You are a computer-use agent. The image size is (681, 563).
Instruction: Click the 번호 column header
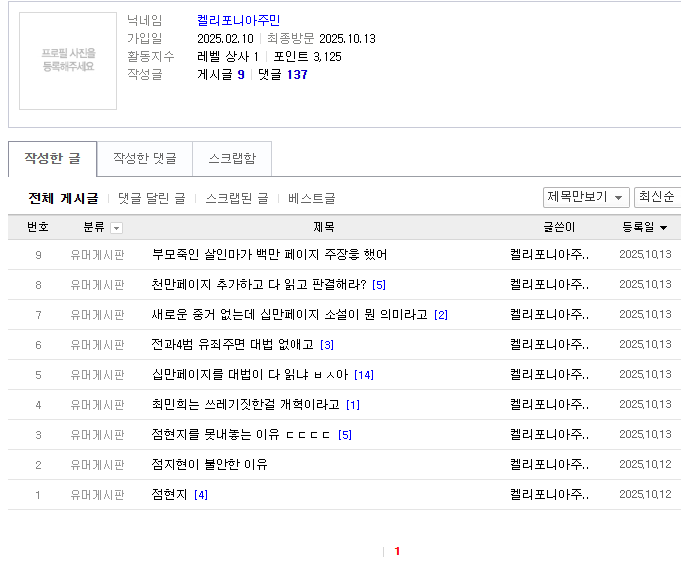click(38, 227)
